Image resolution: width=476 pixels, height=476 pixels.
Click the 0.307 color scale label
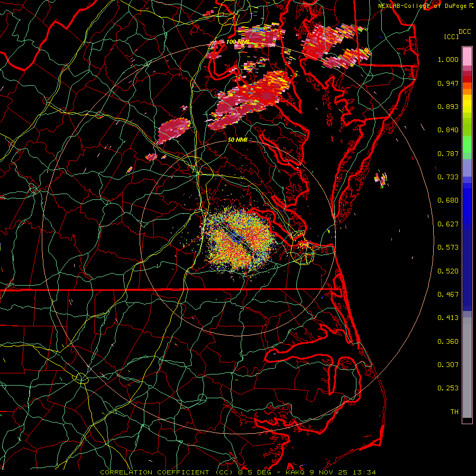click(448, 365)
